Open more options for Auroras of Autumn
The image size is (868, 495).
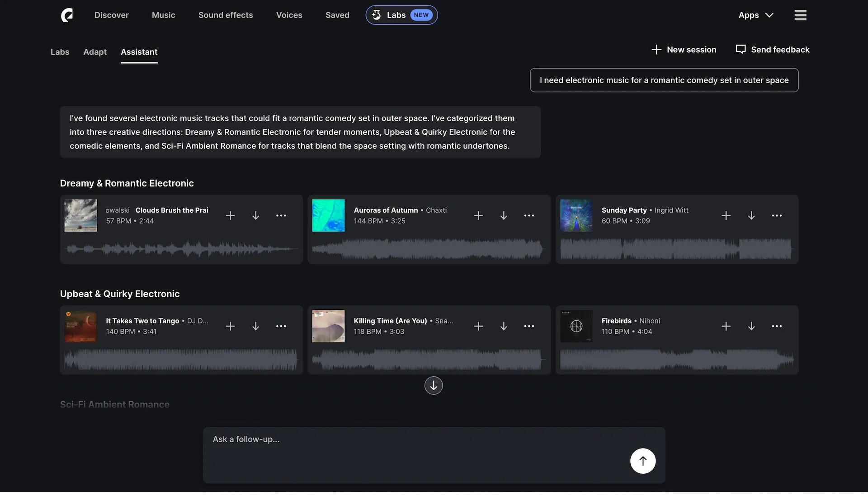(529, 216)
